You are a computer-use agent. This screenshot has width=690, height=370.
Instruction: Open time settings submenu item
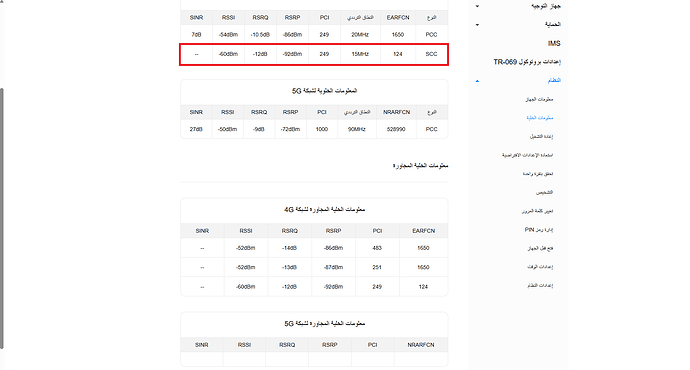tap(540, 267)
